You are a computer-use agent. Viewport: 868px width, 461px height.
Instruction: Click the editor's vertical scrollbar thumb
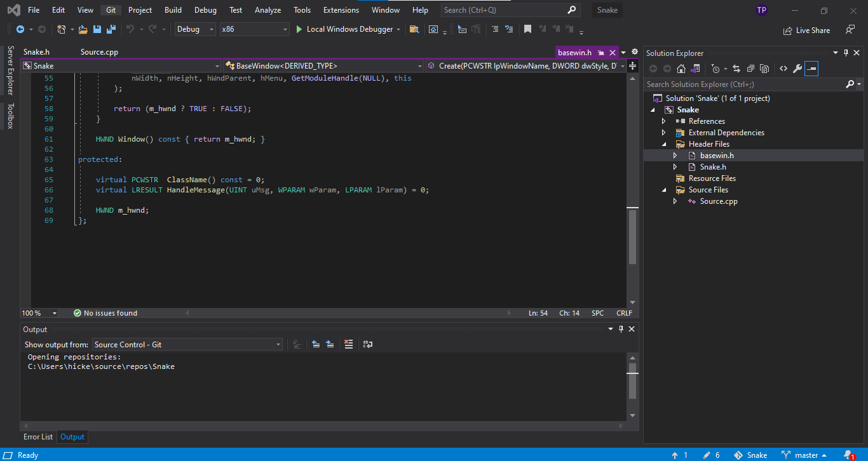coord(632,236)
